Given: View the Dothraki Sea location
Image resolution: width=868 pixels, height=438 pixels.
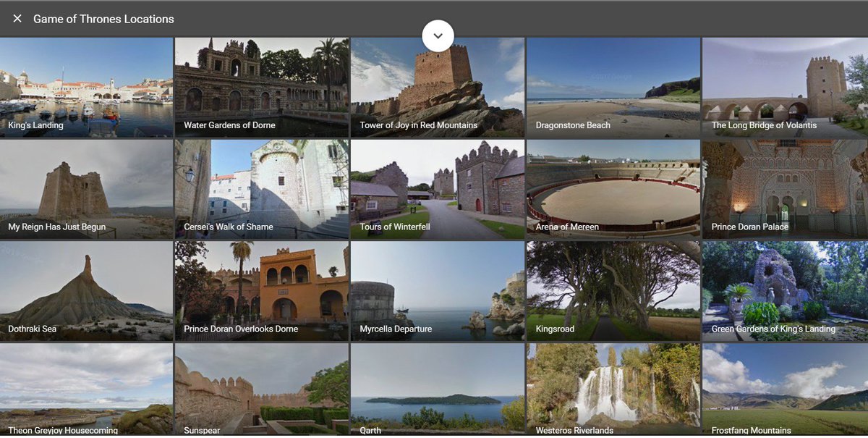Looking at the screenshot, I should coord(86,291).
